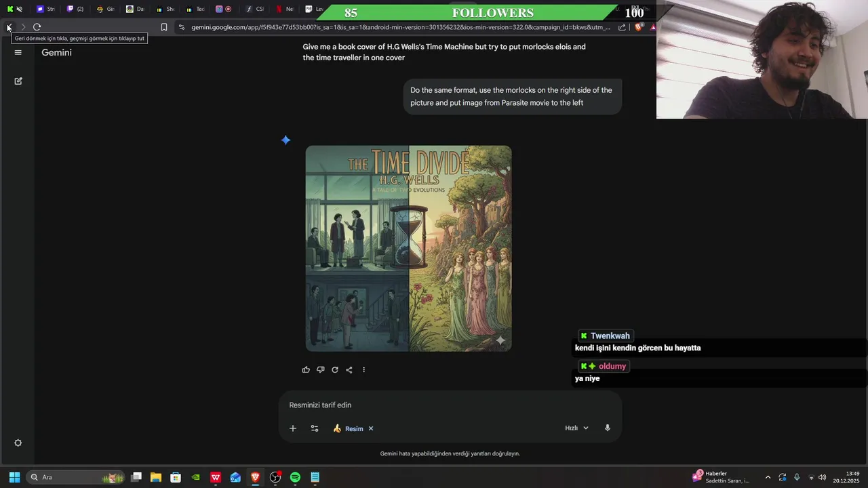
Task: Open Outlook from taskbar
Action: [x=235, y=477]
